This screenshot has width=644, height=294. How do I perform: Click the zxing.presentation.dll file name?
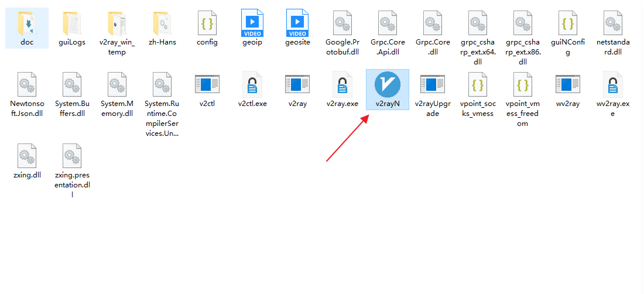point(72,185)
